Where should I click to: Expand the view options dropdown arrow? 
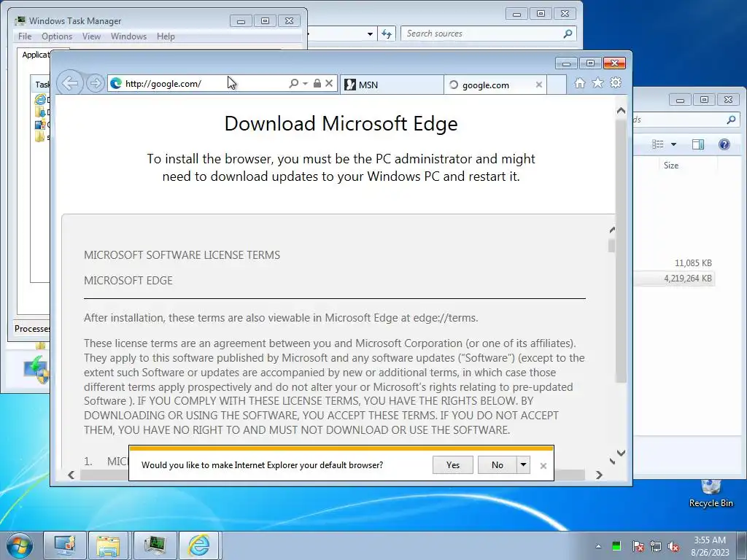click(673, 144)
